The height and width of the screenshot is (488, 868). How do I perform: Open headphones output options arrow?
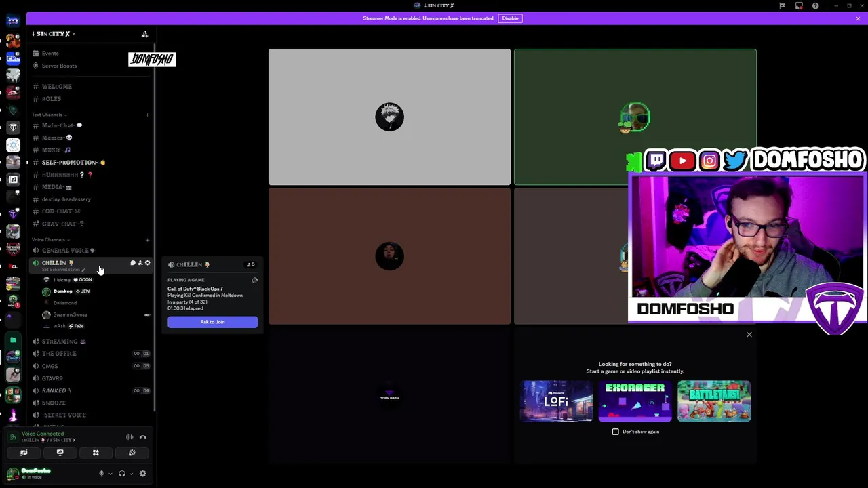[x=130, y=474]
